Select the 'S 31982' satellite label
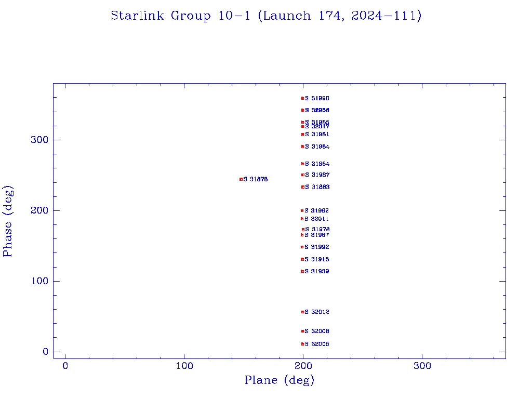Image resolution: width=532 pixels, height=399 pixels. [x=316, y=211]
